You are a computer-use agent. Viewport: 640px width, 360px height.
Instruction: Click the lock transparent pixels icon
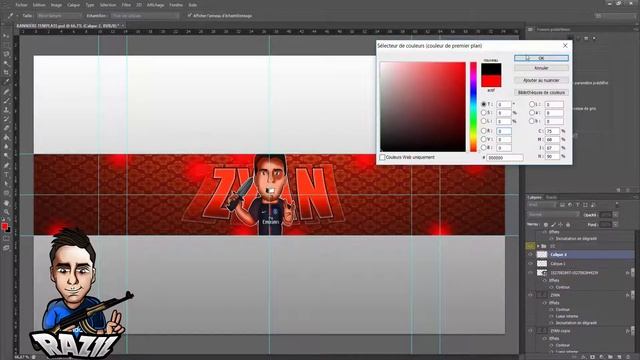click(546, 224)
